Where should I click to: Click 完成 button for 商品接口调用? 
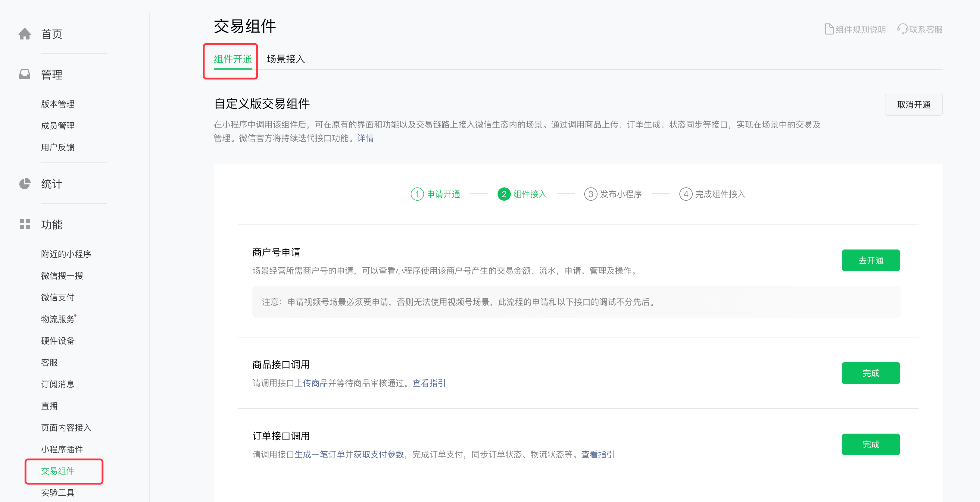[870, 373]
